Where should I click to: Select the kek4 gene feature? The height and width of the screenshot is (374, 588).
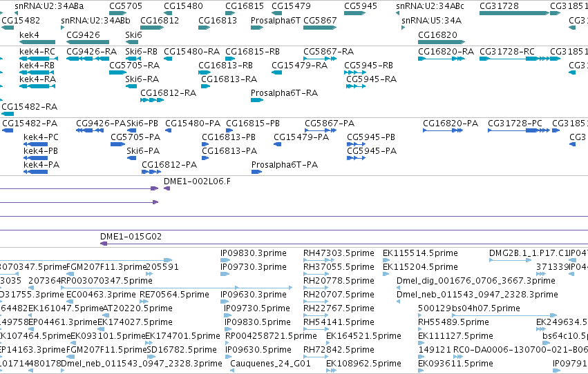coord(37,42)
